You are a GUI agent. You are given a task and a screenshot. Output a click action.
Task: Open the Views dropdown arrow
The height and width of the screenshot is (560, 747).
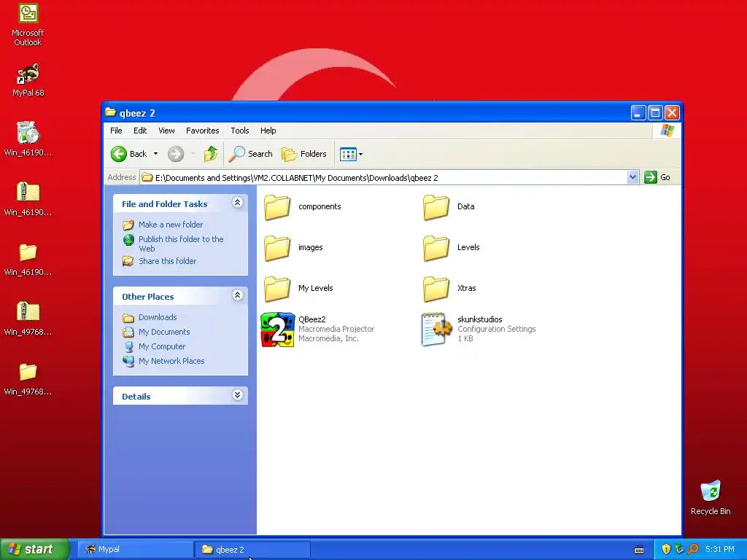(360, 154)
